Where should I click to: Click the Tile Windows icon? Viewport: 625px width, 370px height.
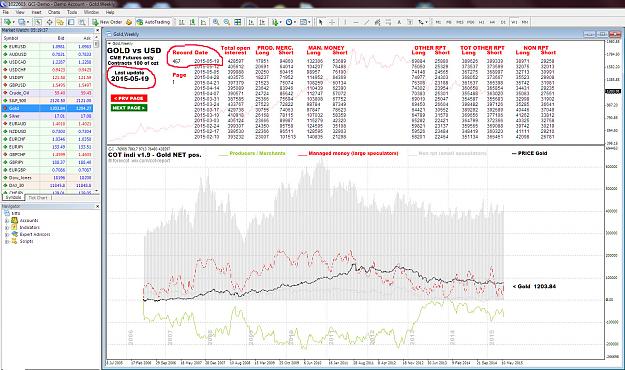tap(238, 22)
